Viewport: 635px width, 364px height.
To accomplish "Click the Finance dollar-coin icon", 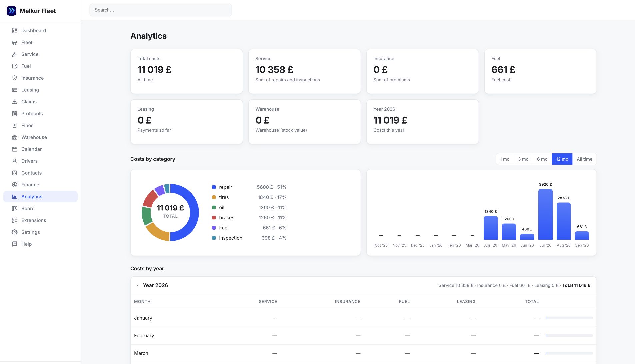I will click(x=14, y=185).
